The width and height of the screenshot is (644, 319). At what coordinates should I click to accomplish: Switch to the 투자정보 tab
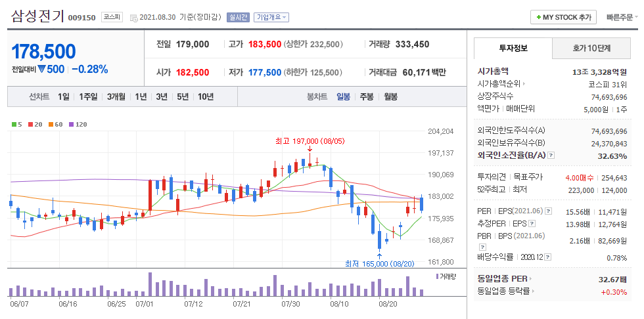pyautogui.click(x=513, y=49)
